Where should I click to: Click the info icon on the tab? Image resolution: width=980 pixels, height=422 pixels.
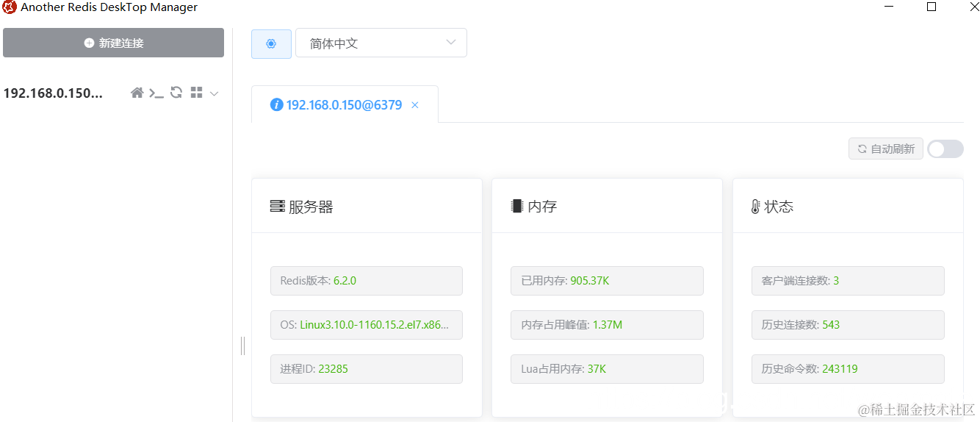(x=277, y=105)
